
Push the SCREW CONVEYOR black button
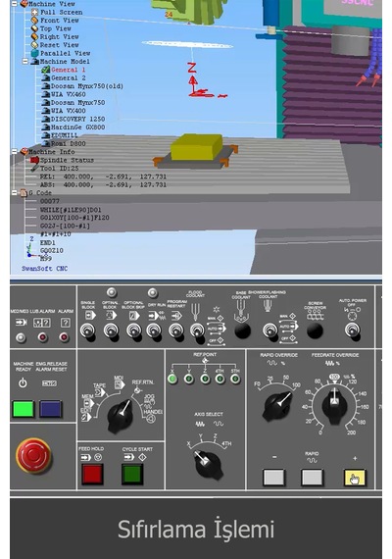[315, 330]
